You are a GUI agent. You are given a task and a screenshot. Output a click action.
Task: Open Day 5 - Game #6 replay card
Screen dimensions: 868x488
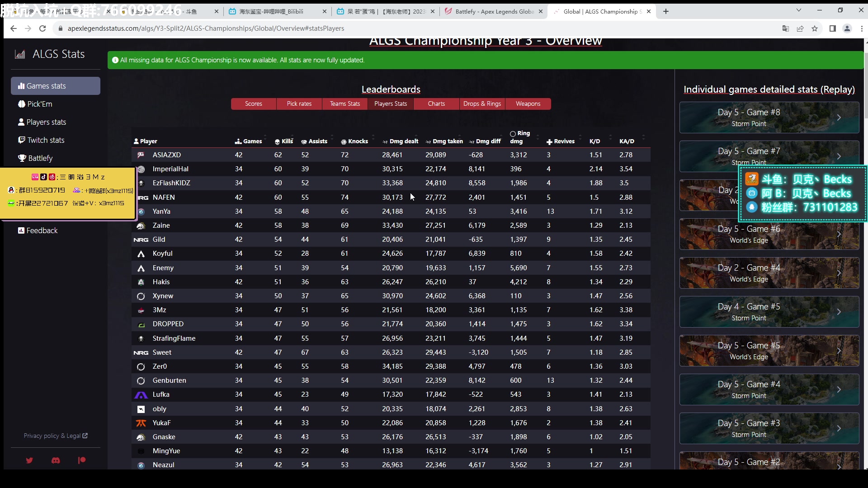click(769, 234)
